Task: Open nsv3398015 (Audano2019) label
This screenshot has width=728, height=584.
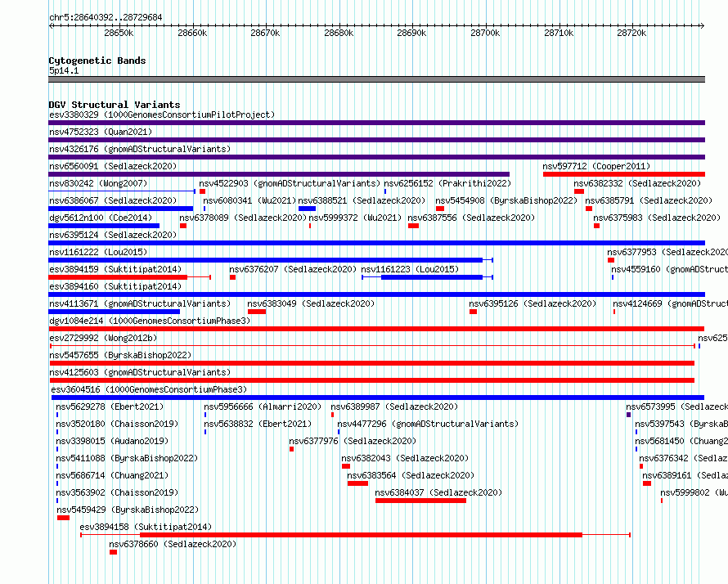Action: 112,441
